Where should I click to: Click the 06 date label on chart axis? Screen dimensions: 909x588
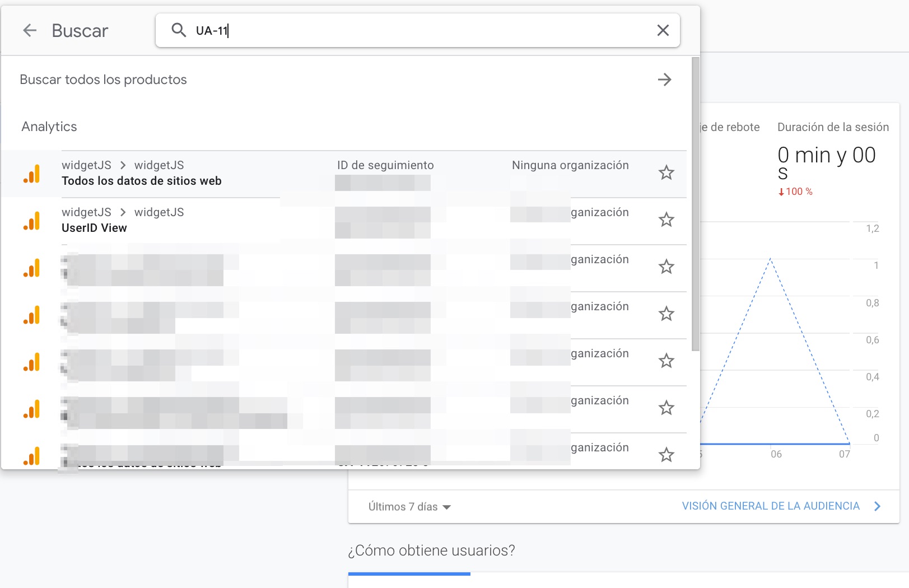point(776,454)
